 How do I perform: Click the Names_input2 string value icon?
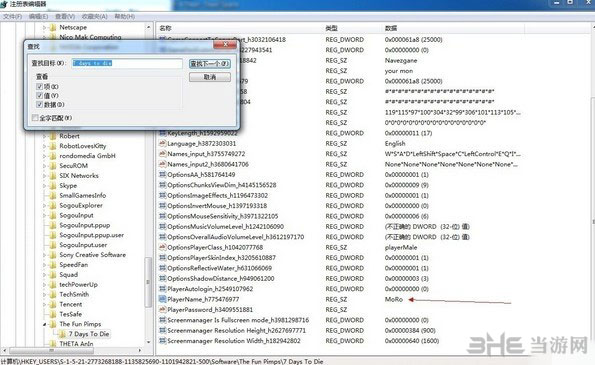point(162,164)
